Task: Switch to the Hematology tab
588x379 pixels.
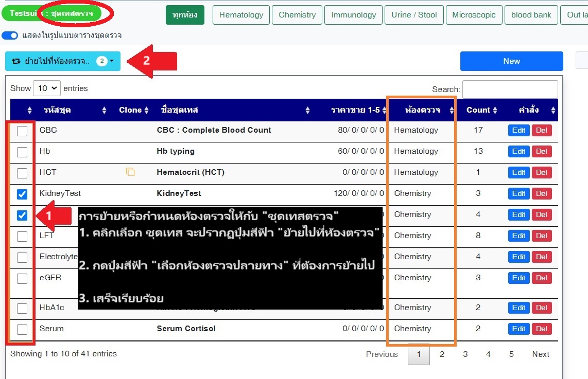Action: [x=241, y=15]
